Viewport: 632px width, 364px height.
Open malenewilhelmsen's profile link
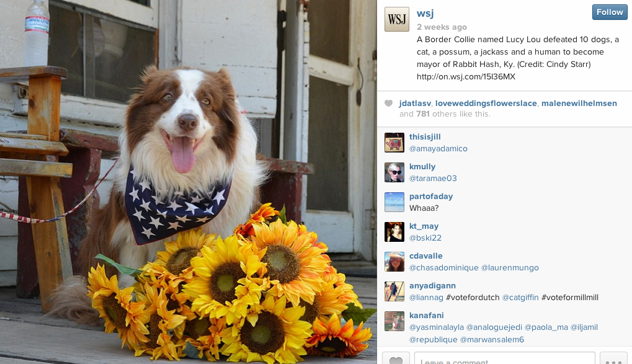579,104
